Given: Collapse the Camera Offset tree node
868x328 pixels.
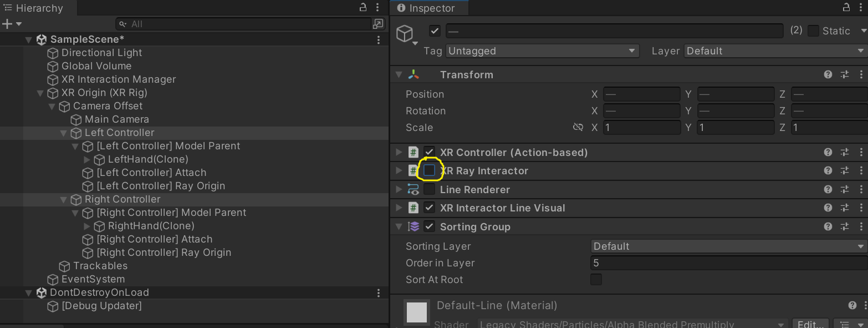Looking at the screenshot, I should [x=52, y=106].
